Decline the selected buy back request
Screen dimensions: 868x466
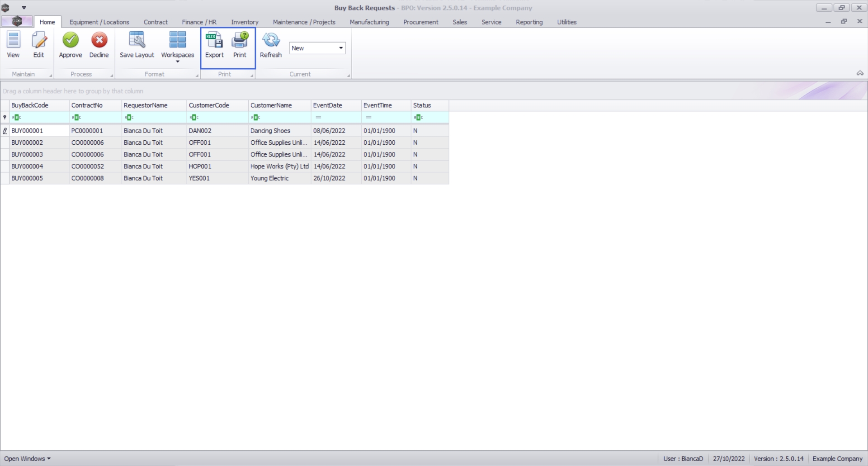[x=99, y=45]
